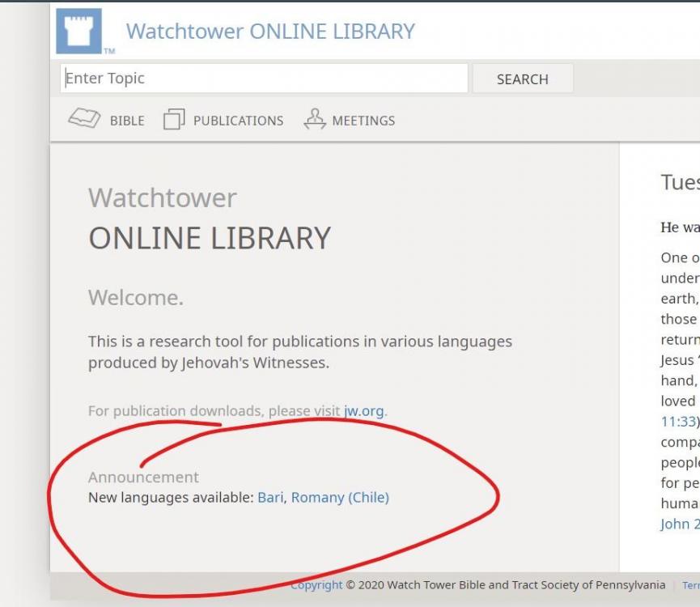700x607 pixels.
Task: Open the Romany (Chile) language link
Action: tap(340, 497)
